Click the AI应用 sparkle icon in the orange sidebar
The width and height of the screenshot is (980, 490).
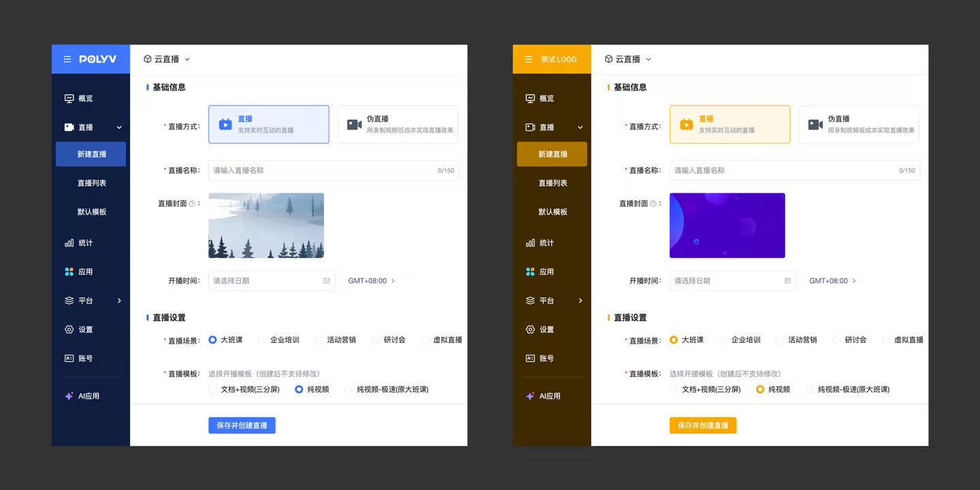530,396
